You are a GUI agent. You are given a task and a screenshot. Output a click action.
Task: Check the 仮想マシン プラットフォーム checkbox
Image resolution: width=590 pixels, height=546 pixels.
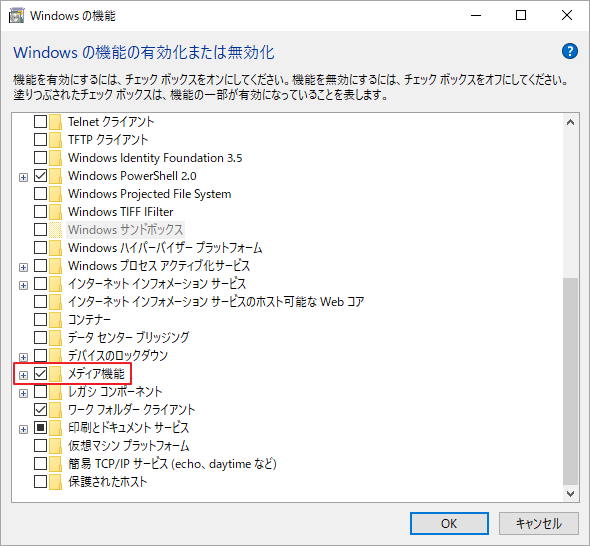(x=40, y=446)
